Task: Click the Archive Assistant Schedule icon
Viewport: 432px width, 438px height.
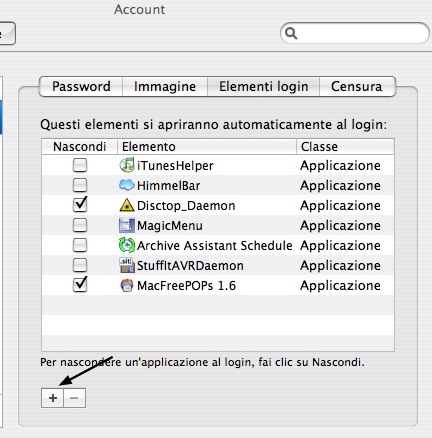Action: pos(127,245)
